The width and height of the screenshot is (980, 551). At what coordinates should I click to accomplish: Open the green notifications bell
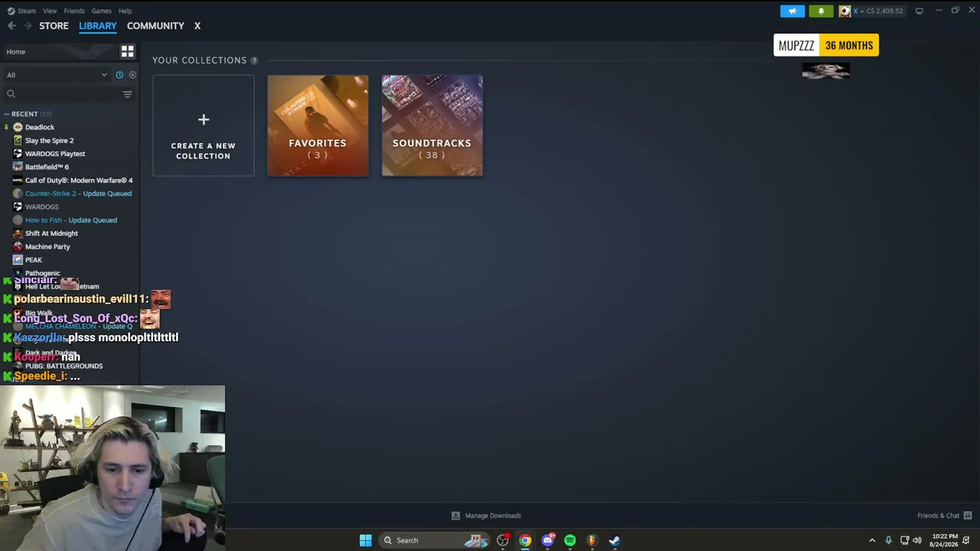click(821, 11)
